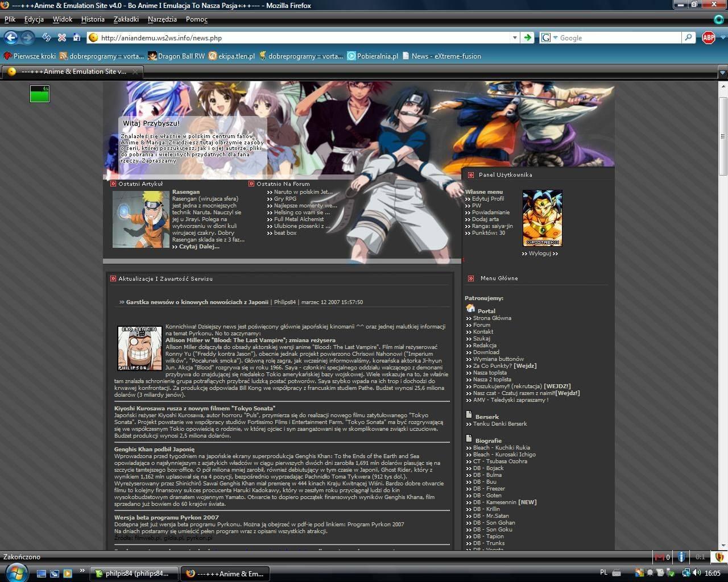Click the volume speaker tray icon
The width and height of the screenshot is (728, 582).
[x=697, y=573]
